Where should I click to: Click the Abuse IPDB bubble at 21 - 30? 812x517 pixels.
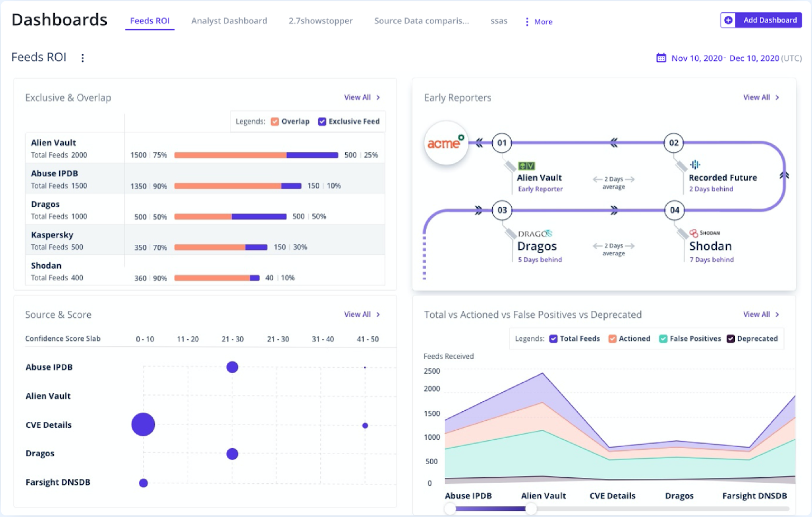(x=232, y=367)
